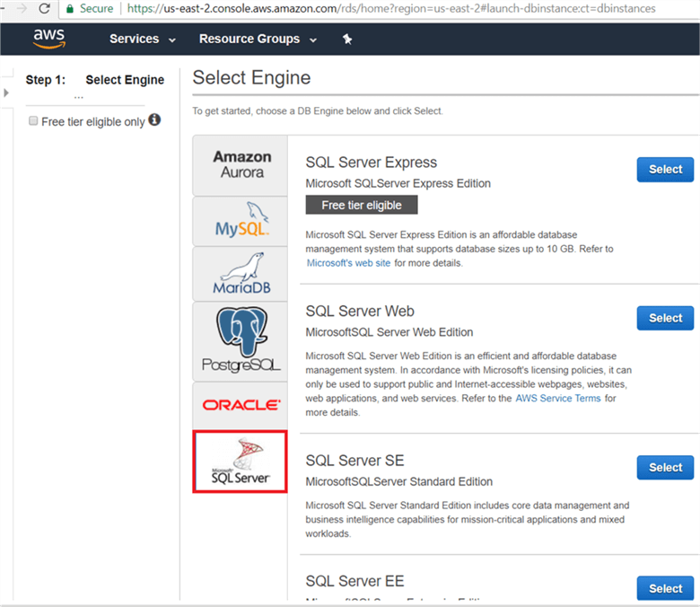Click the Step 1 Select Engine label

94,80
